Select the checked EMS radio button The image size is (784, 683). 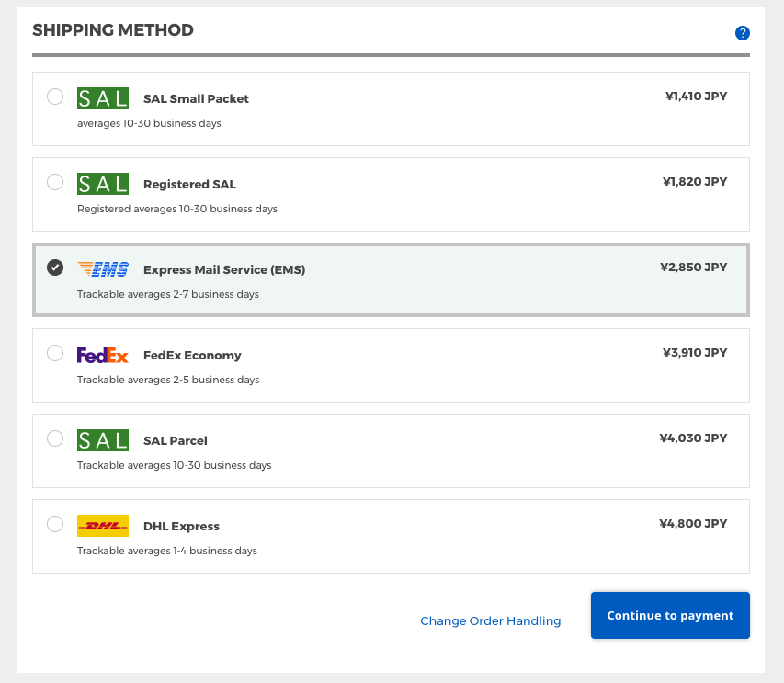point(55,268)
